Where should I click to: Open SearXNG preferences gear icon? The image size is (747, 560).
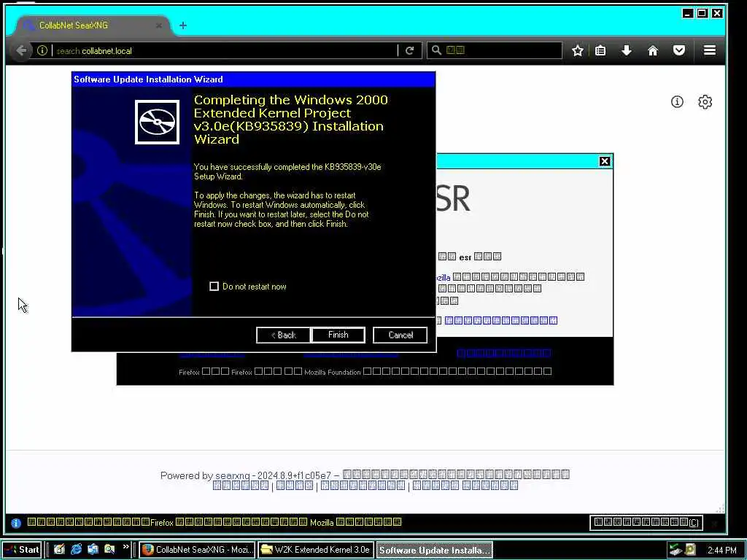[705, 102]
